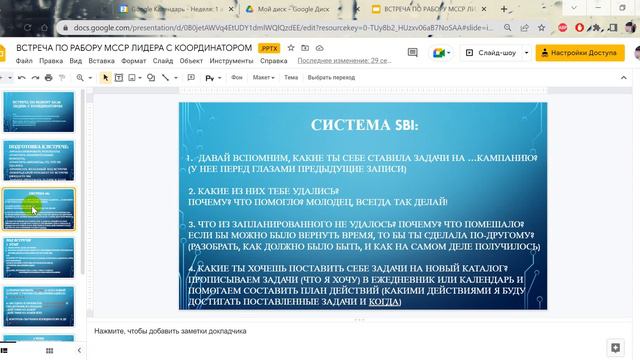
Task: Open the Макет layout dropdown
Action: pos(263,77)
